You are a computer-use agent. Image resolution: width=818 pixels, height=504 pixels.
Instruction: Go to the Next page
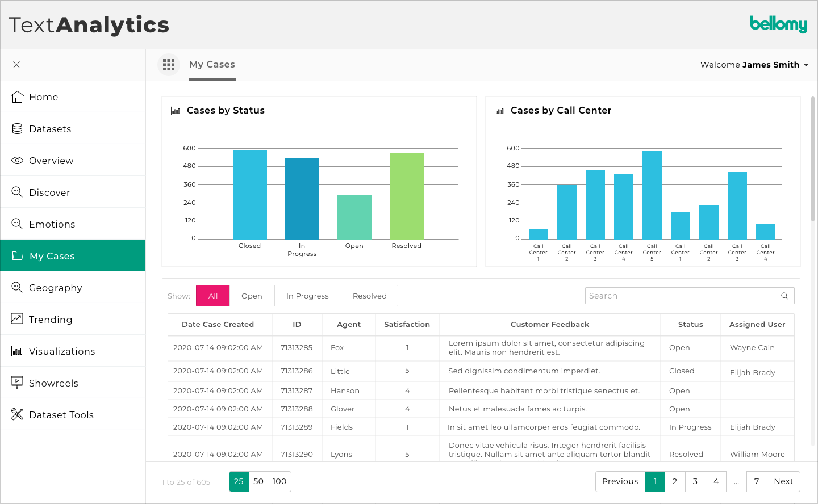(783, 481)
